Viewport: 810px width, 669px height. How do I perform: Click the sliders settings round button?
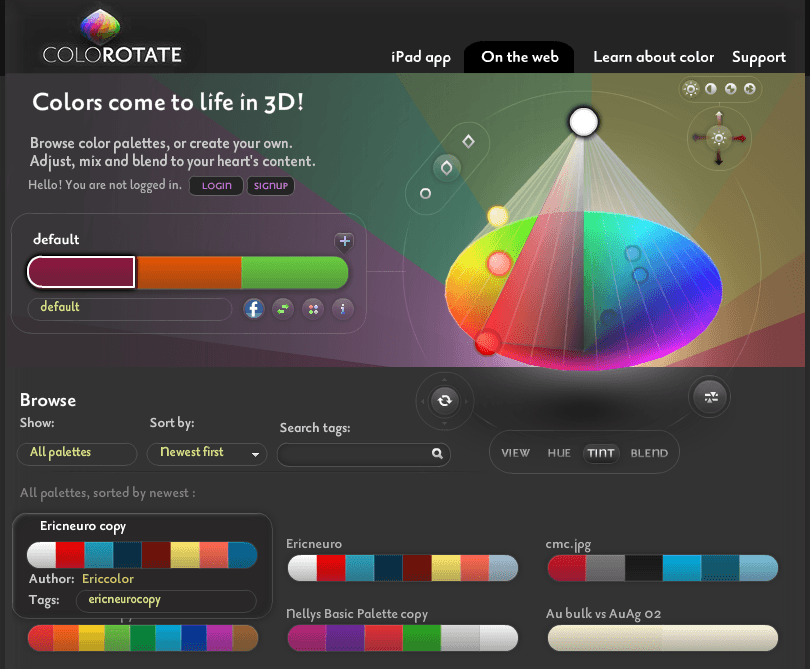(711, 397)
